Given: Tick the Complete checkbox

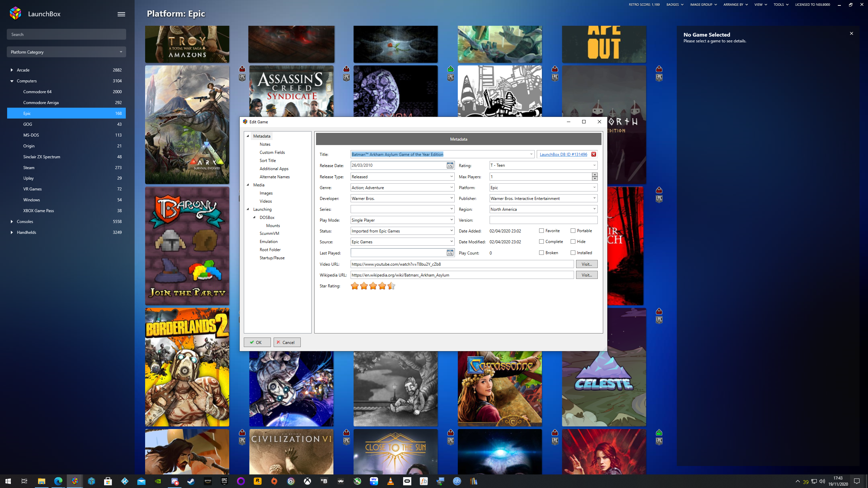Looking at the screenshot, I should (541, 242).
